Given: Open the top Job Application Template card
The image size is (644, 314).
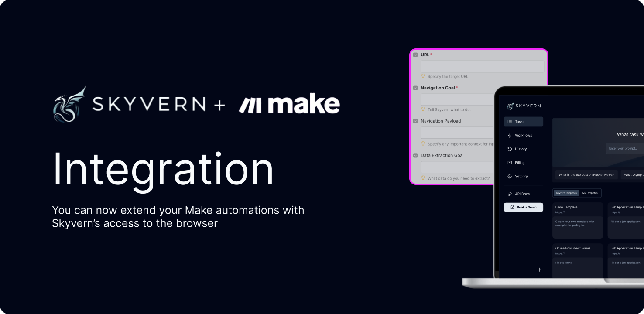Looking at the screenshot, I should (626, 220).
